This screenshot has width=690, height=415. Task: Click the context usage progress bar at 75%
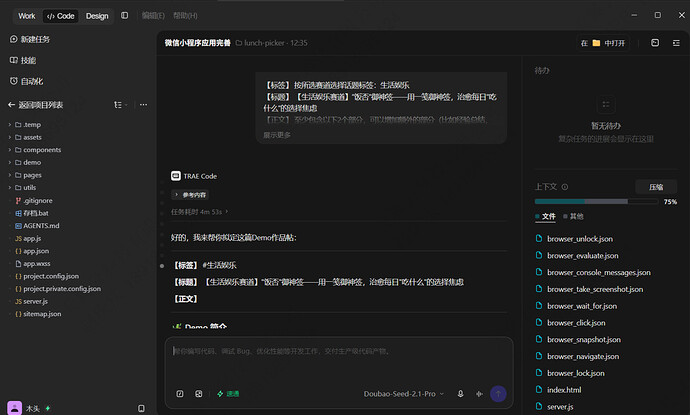click(596, 202)
